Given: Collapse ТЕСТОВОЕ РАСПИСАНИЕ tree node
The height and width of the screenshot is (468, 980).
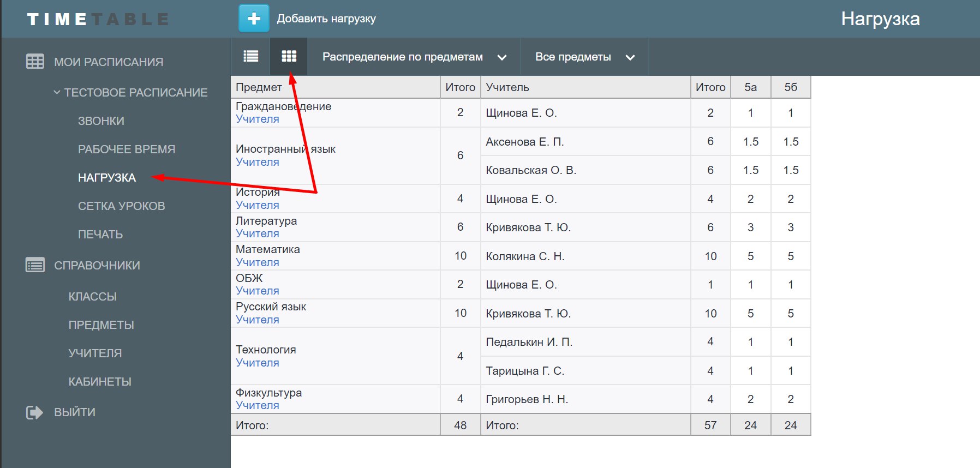Looking at the screenshot, I should tap(57, 92).
